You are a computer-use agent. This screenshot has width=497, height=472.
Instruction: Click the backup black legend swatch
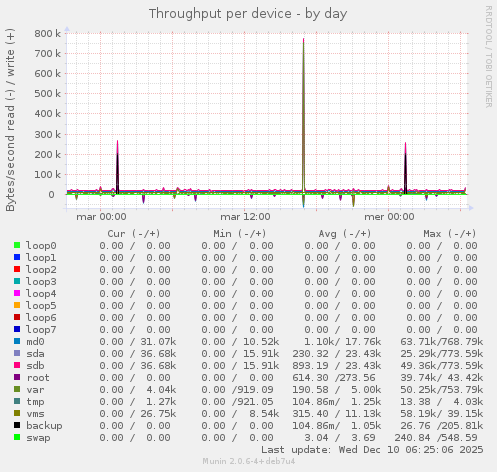pyautogui.click(x=17, y=425)
